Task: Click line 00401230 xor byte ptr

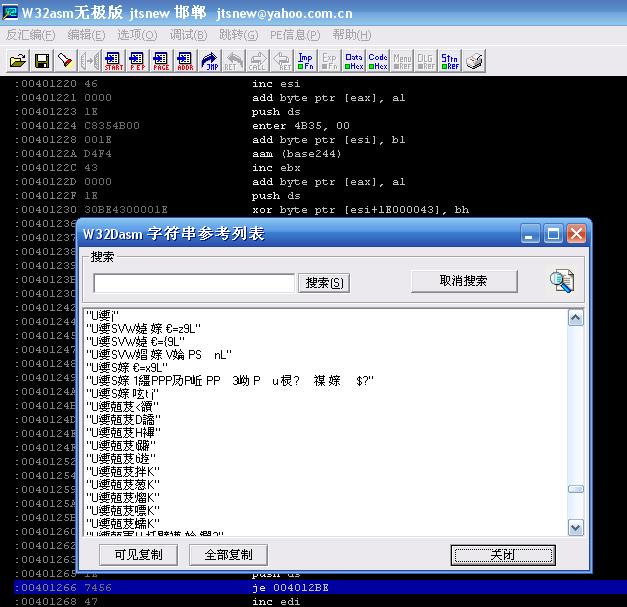Action: (x=242, y=210)
